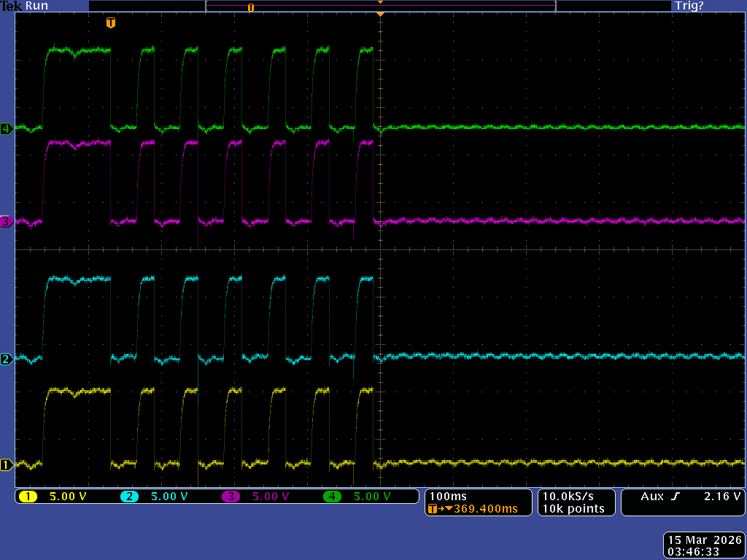Toggle the magenta channel 3 badge in readout
Viewport: 747px width, 560px height.
click(x=231, y=497)
